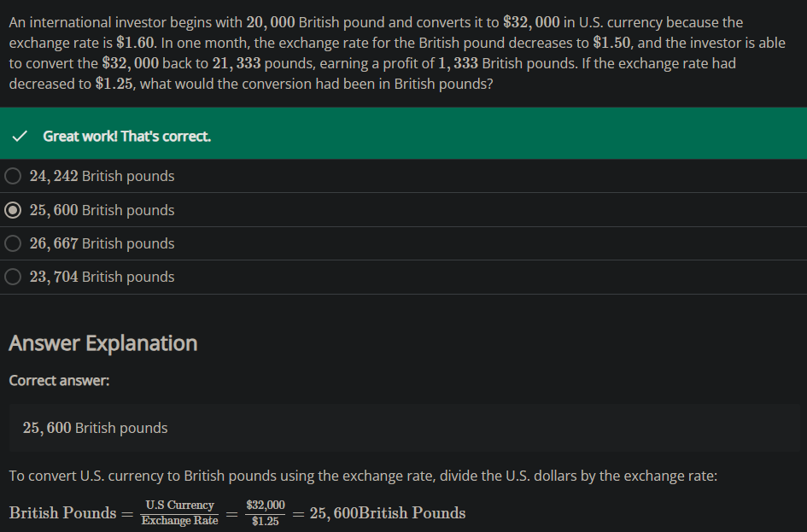The image size is (807, 532).
Task: Click the formula result "= 25,600 British Pounds"
Action: (379, 513)
